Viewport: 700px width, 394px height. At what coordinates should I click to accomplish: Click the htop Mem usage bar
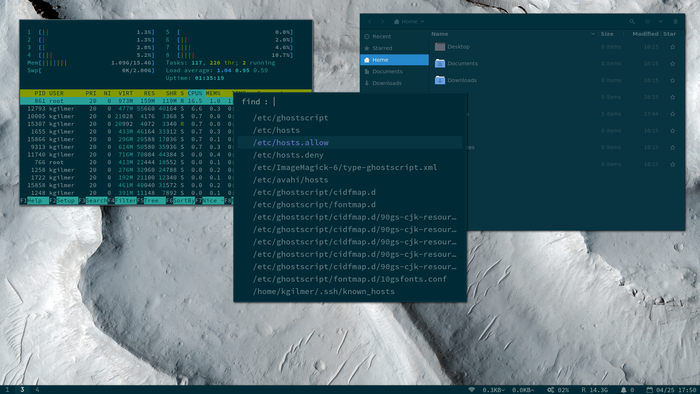[91, 63]
